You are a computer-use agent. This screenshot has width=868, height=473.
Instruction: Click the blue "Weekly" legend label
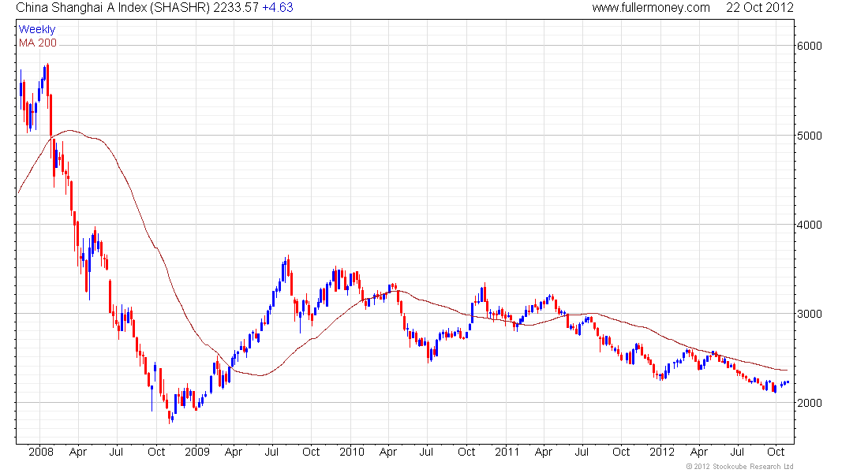(x=37, y=29)
